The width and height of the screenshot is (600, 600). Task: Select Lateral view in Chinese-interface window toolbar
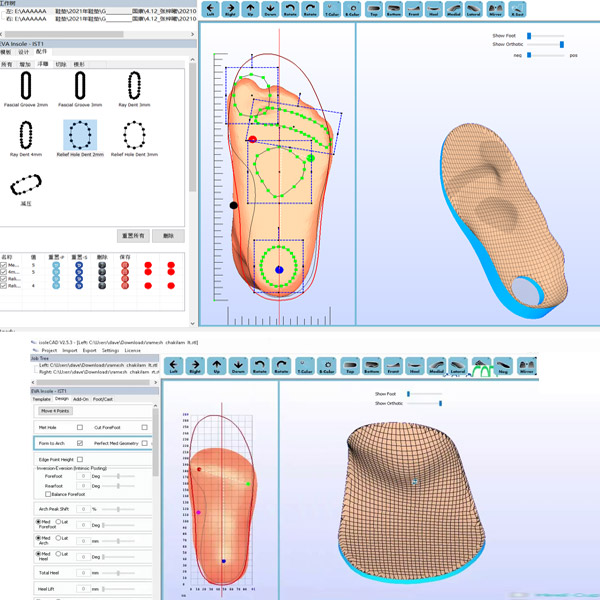pos(474,9)
